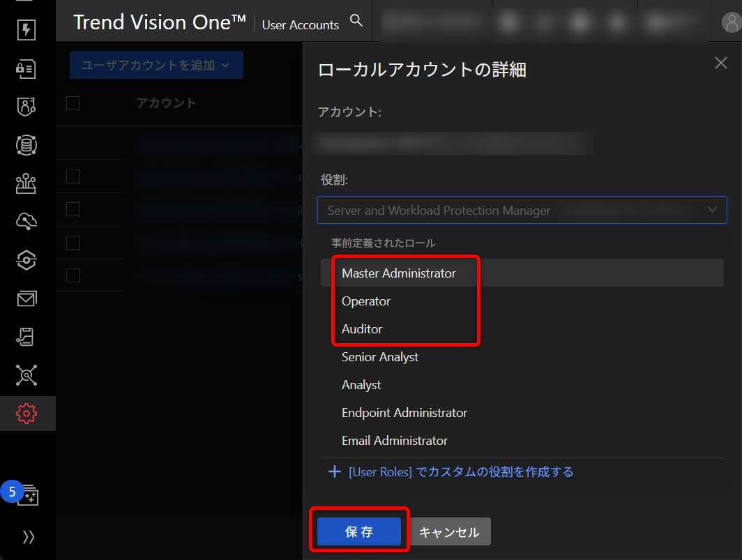Image resolution: width=742 pixels, height=560 pixels.
Task: Open the role dropdown combo box
Action: pos(522,210)
